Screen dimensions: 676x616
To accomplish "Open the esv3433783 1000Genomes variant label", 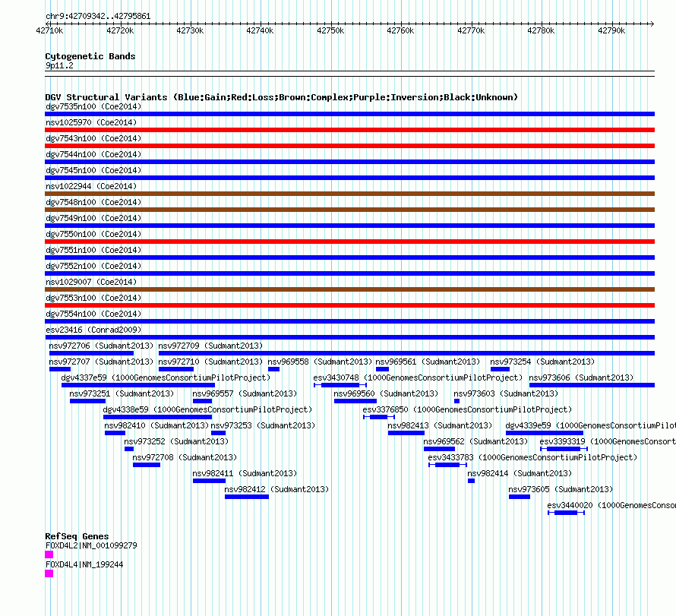I will click(532, 457).
